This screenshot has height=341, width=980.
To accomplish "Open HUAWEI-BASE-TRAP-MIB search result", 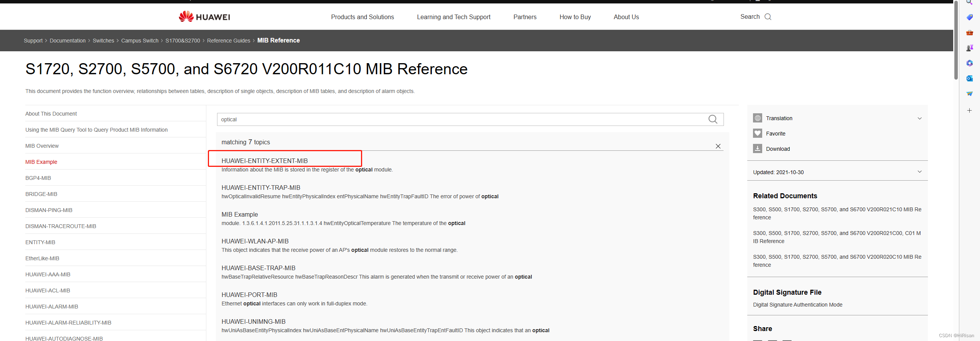I will (x=258, y=268).
